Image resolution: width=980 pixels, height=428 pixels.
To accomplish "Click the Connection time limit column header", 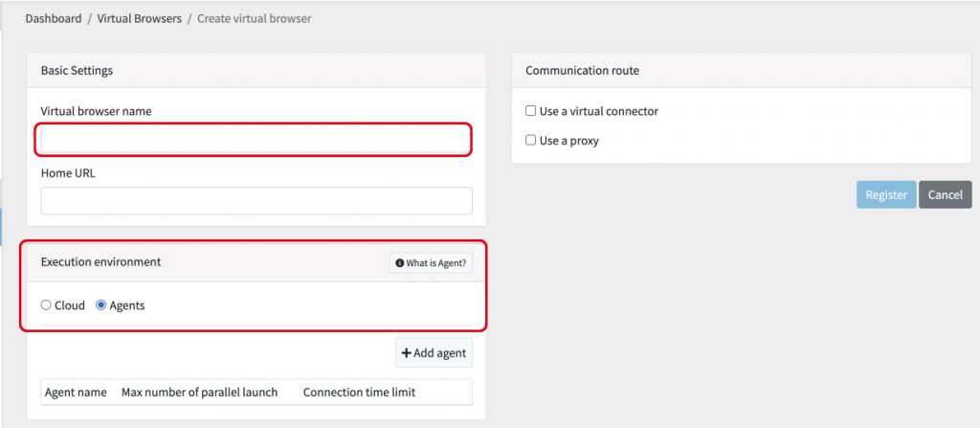I will click(x=359, y=393).
